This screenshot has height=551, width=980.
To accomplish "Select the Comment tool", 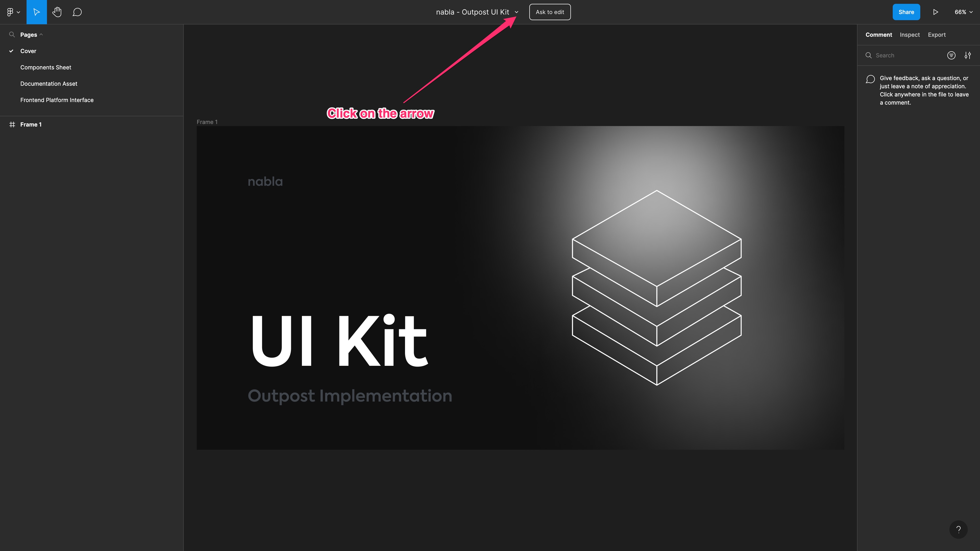I will (77, 11).
